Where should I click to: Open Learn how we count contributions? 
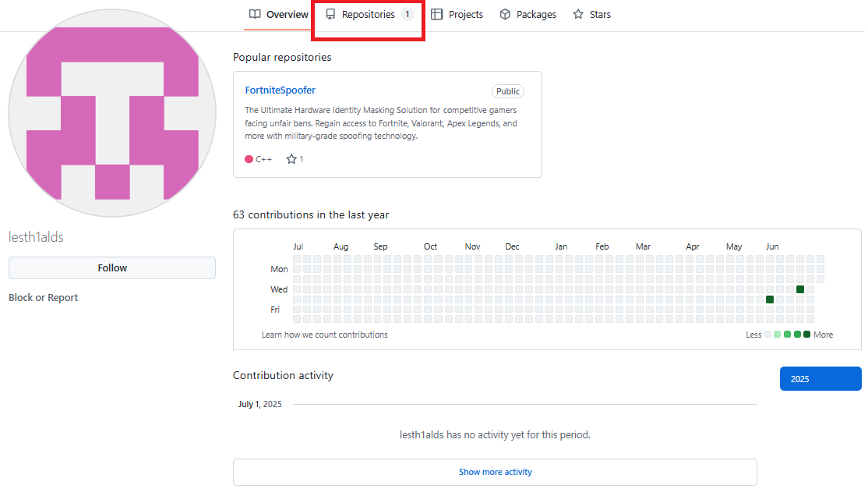pyautogui.click(x=324, y=335)
